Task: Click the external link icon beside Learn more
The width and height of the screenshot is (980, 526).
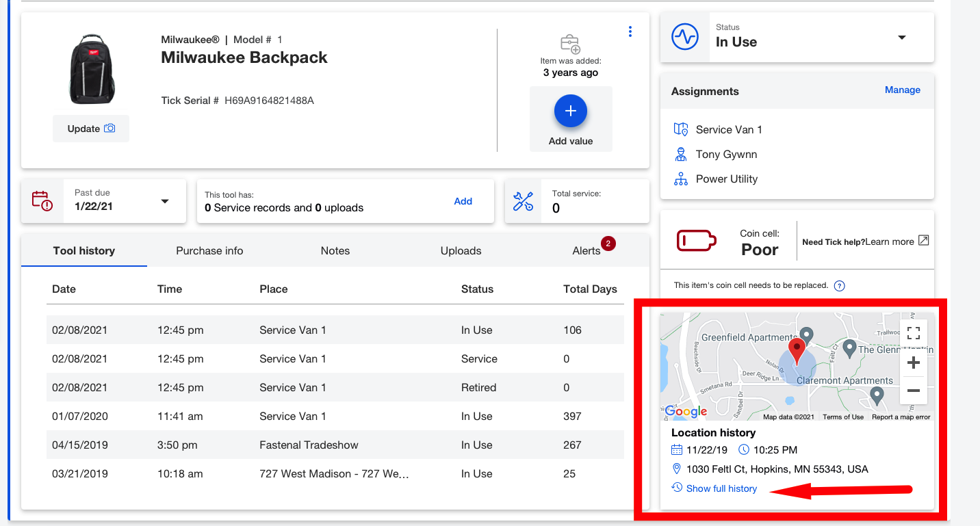Action: pyautogui.click(x=923, y=241)
